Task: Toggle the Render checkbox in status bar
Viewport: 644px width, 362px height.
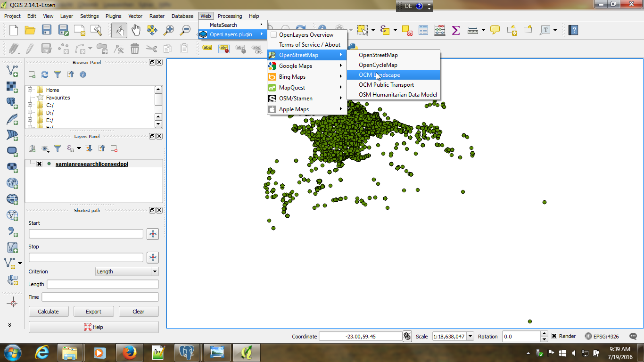Action: (x=554, y=336)
